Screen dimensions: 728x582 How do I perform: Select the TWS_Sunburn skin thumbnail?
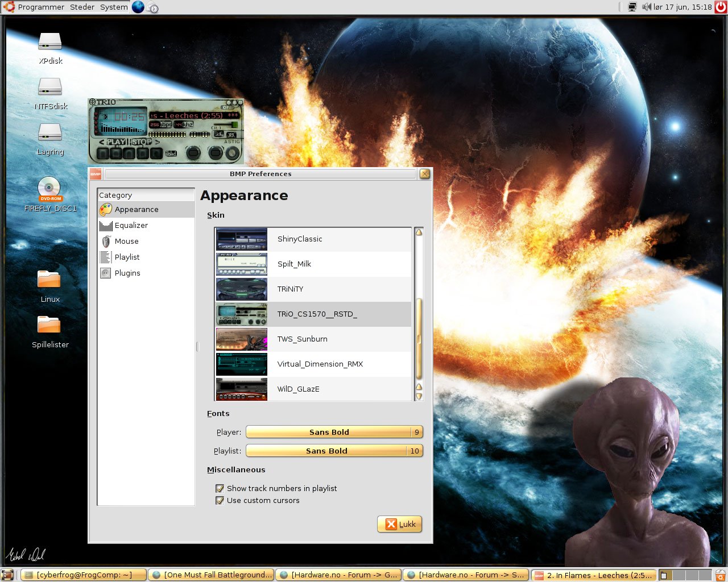(x=242, y=339)
